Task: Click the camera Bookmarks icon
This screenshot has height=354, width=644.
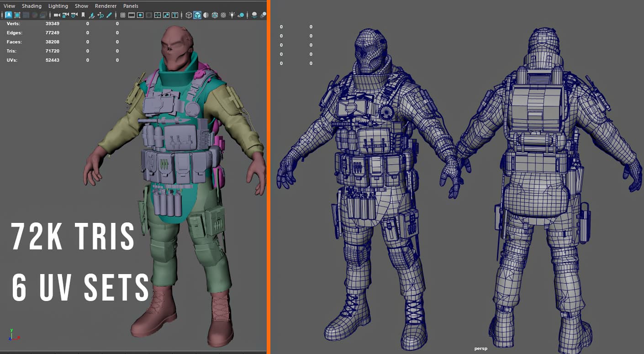Action: pyautogui.click(x=83, y=15)
